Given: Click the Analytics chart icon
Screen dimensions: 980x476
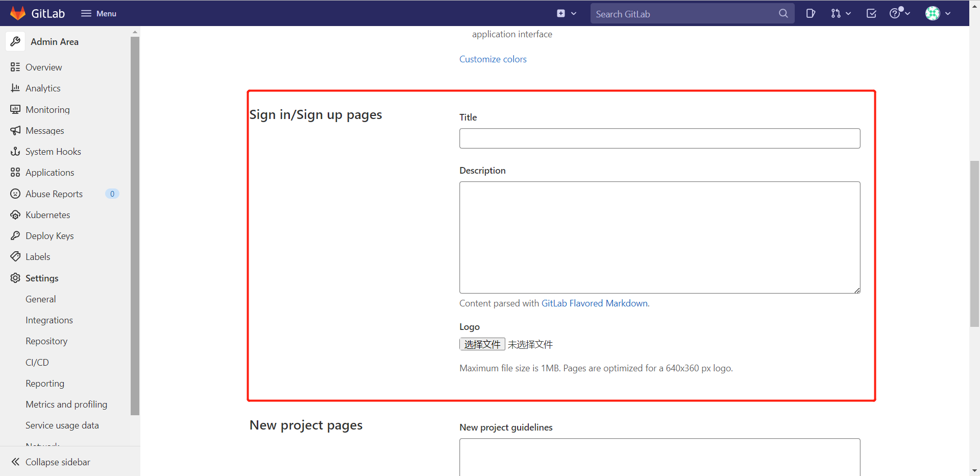Looking at the screenshot, I should click(15, 88).
